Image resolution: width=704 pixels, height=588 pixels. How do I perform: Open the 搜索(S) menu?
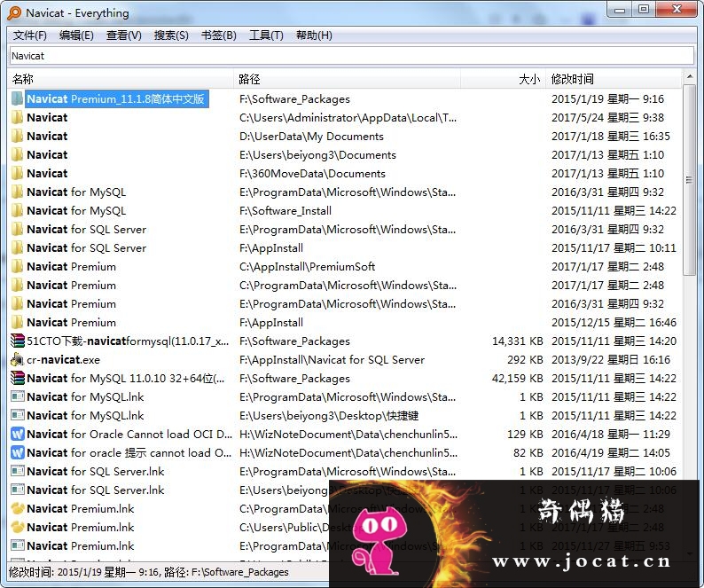tap(171, 35)
